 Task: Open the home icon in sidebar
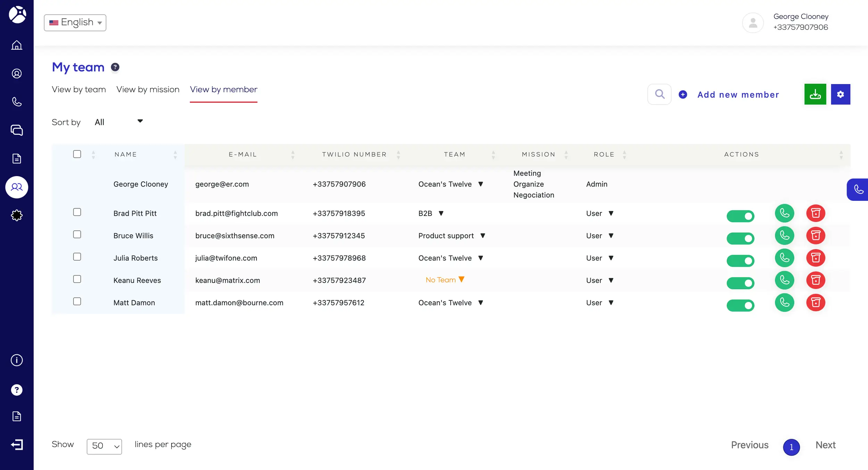(x=17, y=45)
